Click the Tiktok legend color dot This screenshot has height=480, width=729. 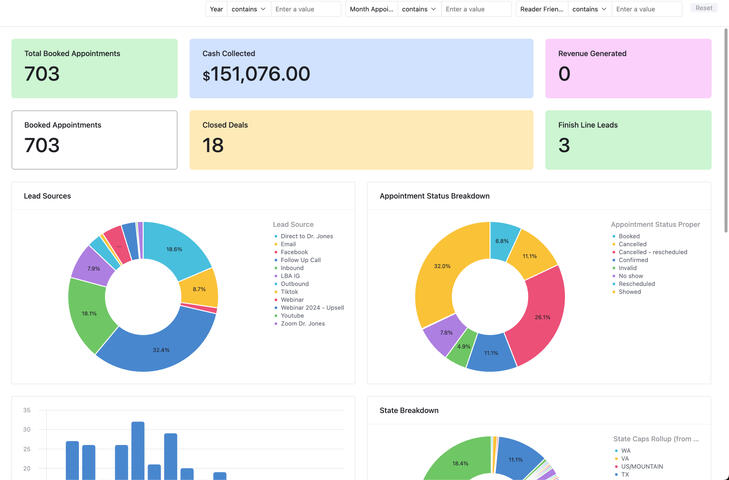(275, 292)
